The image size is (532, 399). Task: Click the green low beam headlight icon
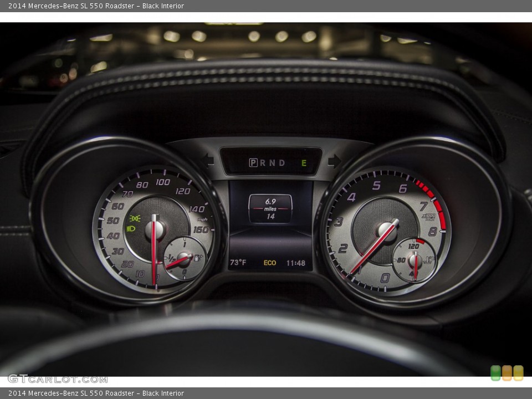[x=131, y=229]
